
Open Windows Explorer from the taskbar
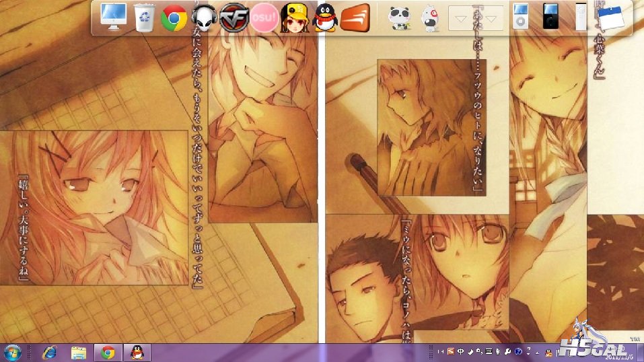click(79, 353)
